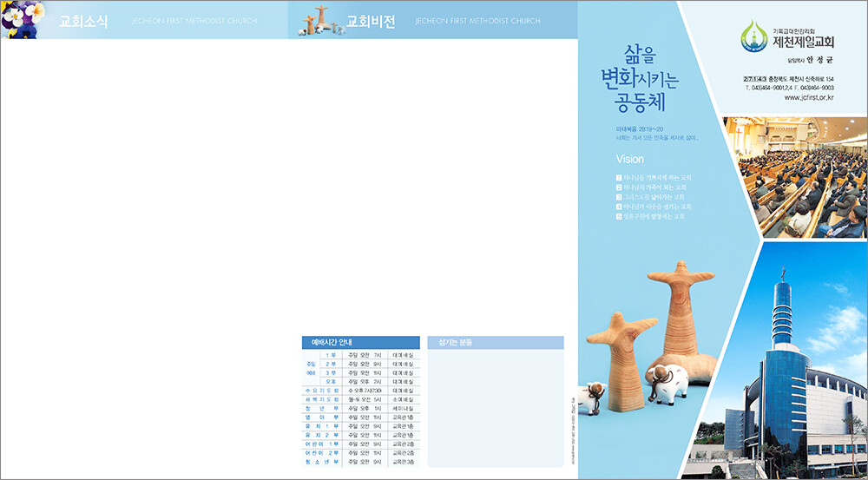Click the 청소년부 row in schedule
The height and width of the screenshot is (480, 868).
(x=361, y=463)
